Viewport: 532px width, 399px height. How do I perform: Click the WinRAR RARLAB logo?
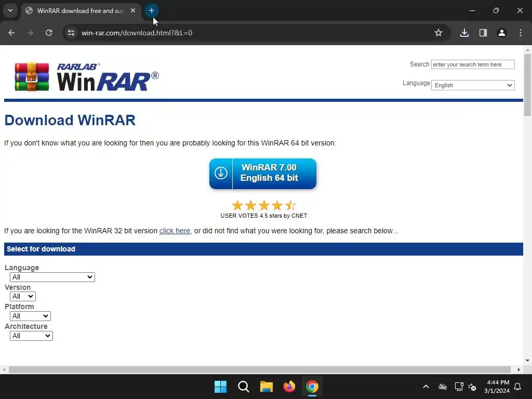87,77
